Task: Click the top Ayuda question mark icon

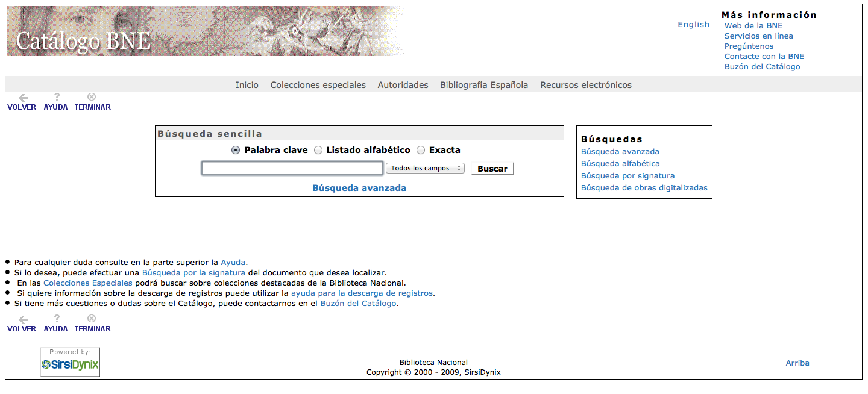Action: coord(57,97)
